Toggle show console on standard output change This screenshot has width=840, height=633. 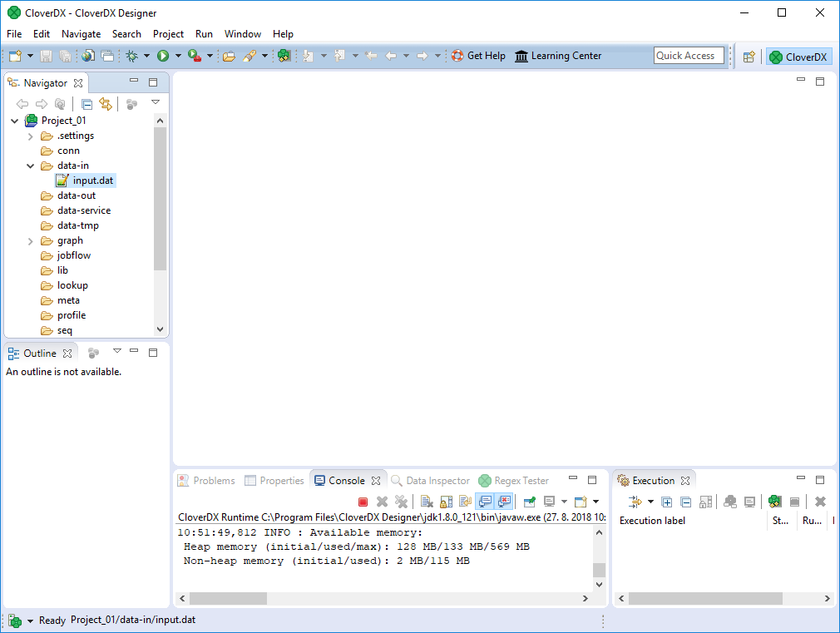pyautogui.click(x=483, y=502)
